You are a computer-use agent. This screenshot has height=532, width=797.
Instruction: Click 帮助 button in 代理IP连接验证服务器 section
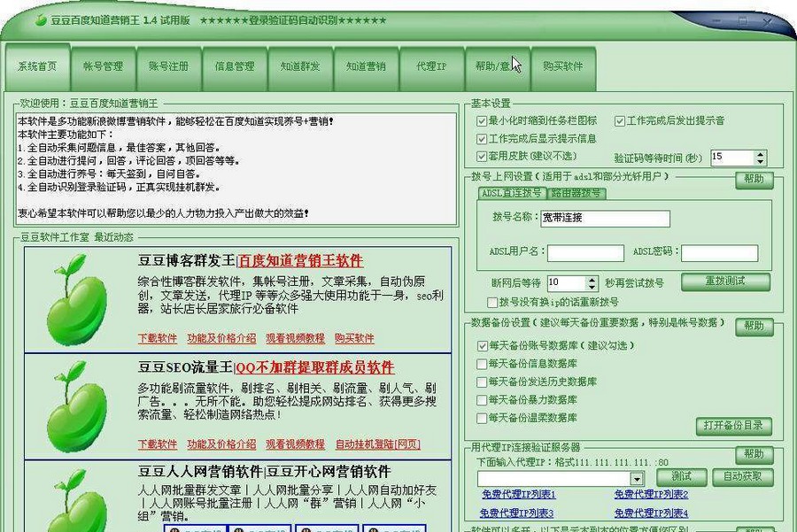(754, 454)
